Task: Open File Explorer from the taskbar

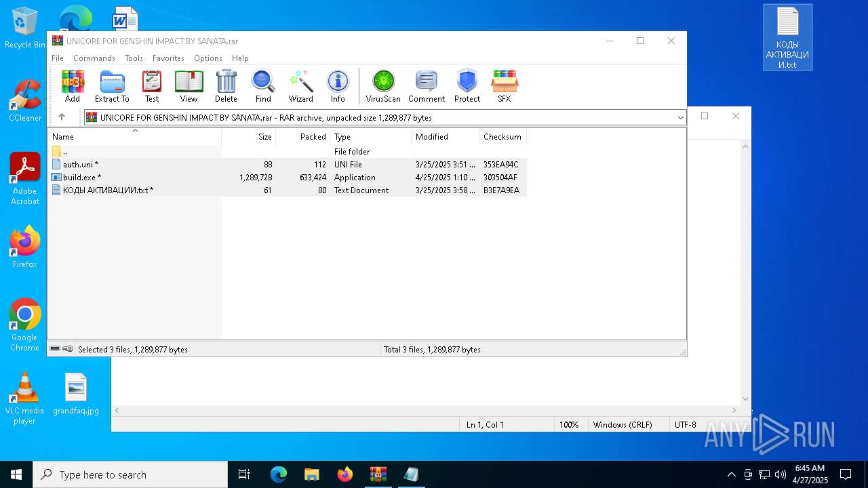Action: [312, 474]
